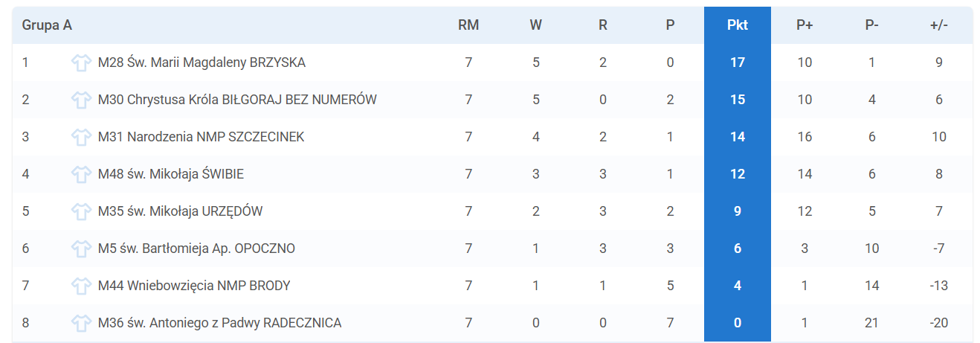Click the jersey icon for M44 BRODY
The image size is (980, 343).
coord(81,286)
